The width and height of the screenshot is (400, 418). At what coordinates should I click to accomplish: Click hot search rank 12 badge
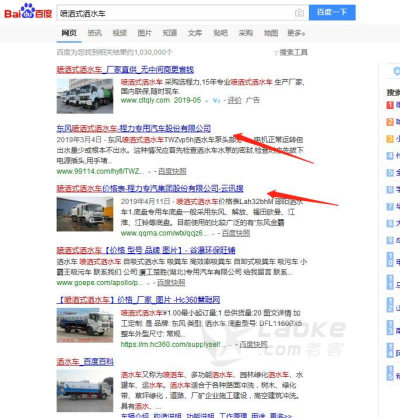[390, 305]
